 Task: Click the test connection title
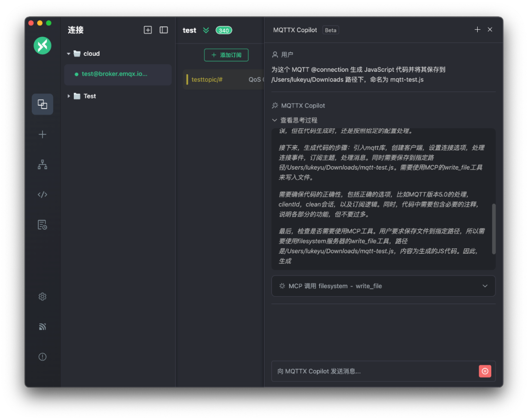(x=189, y=30)
